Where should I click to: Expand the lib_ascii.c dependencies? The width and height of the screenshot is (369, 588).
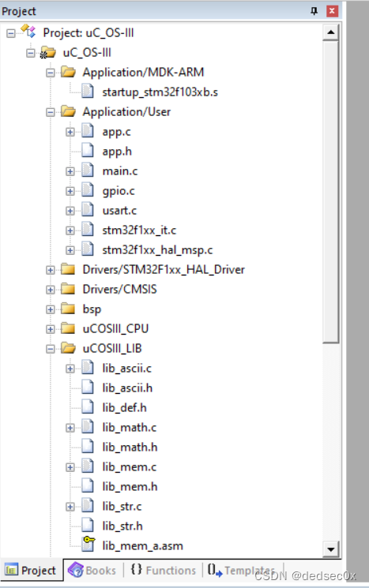coord(70,369)
